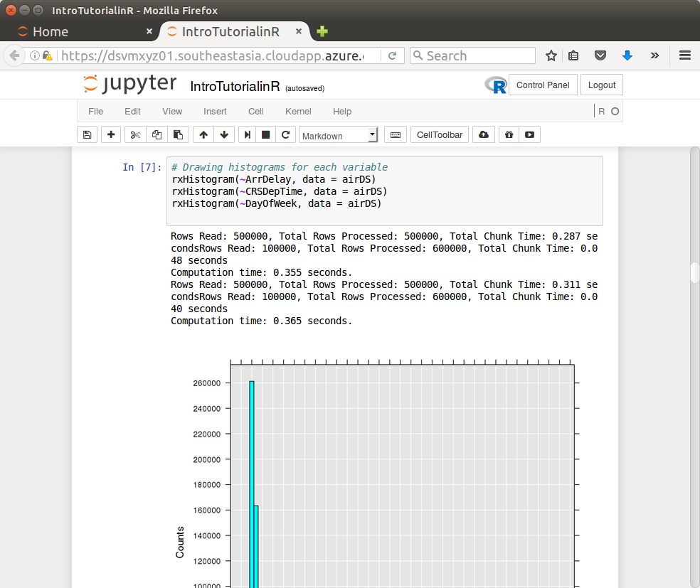Screen dimensions: 700x588
Task: Move the selected cell down
Action: pos(224,134)
